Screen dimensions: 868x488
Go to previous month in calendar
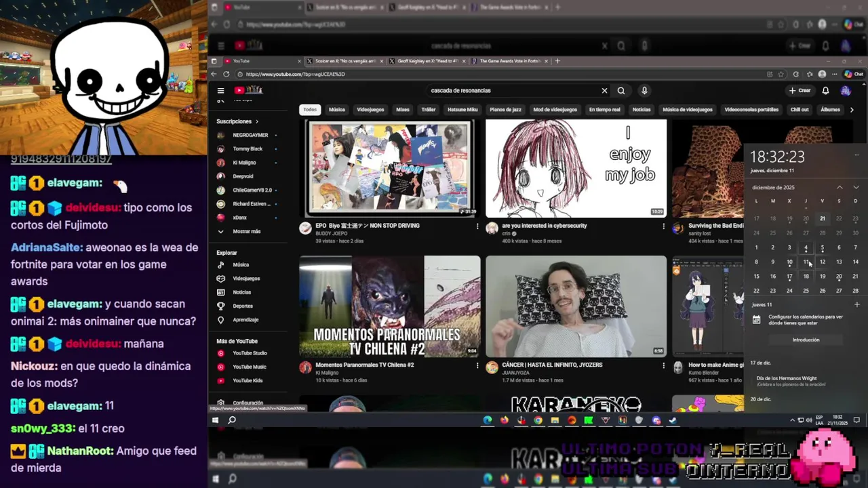pyautogui.click(x=840, y=187)
